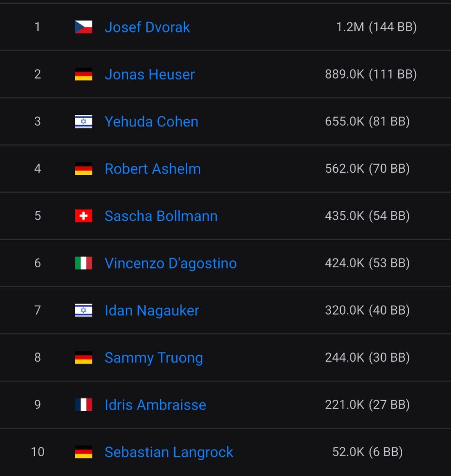Click the Israeli flag next to Idan Nagauker
This screenshot has height=476, width=451.
click(84, 311)
